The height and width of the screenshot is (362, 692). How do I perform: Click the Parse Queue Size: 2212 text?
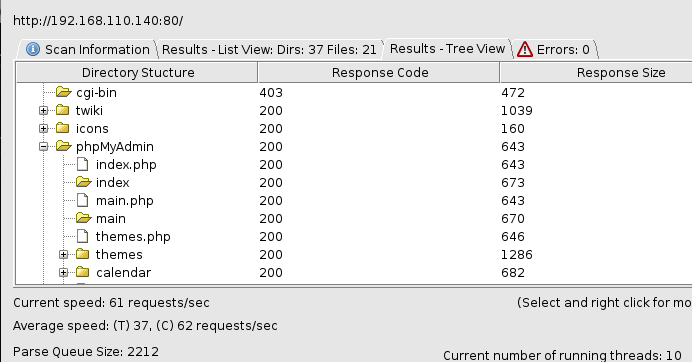click(86, 352)
